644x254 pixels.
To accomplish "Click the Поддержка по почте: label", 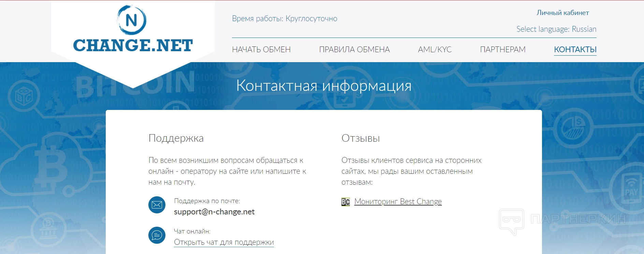I will pyautogui.click(x=207, y=201).
